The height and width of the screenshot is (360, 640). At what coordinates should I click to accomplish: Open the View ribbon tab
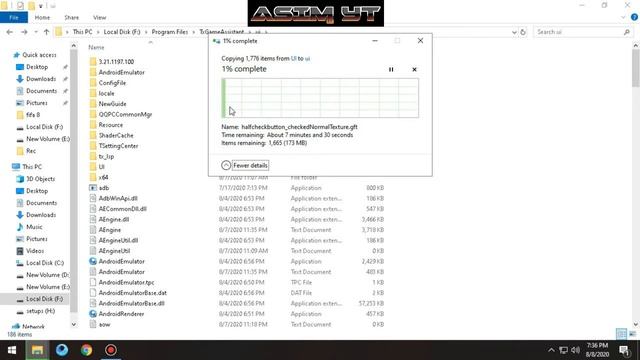pyautogui.click(x=100, y=18)
